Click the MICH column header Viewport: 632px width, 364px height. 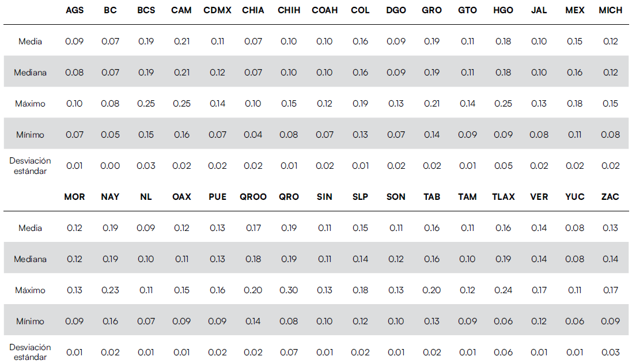pyautogui.click(x=610, y=10)
